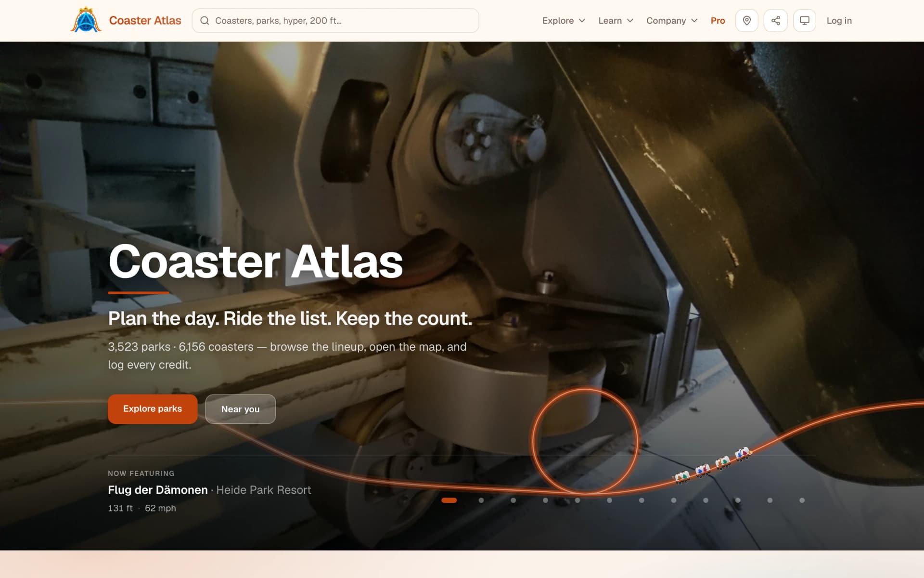This screenshot has width=924, height=578.
Task: Go to the eleventh carousel slide dot
Action: pos(770,500)
